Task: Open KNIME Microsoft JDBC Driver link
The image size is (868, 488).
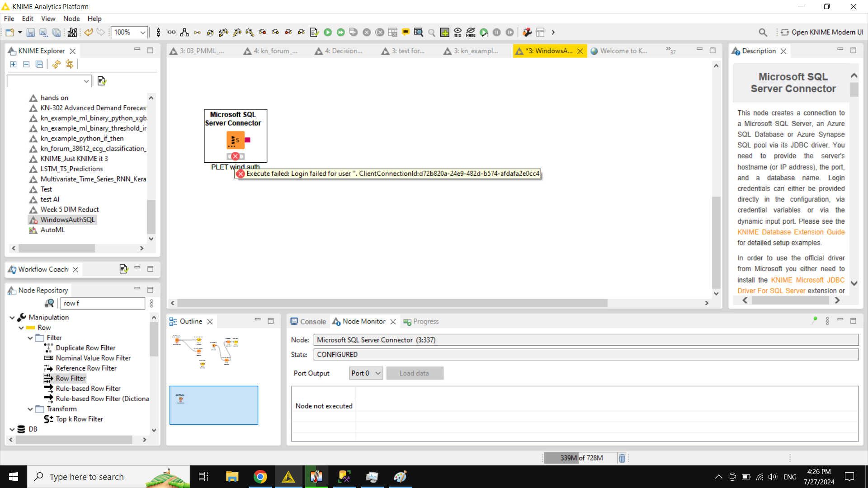Action: pos(791,286)
